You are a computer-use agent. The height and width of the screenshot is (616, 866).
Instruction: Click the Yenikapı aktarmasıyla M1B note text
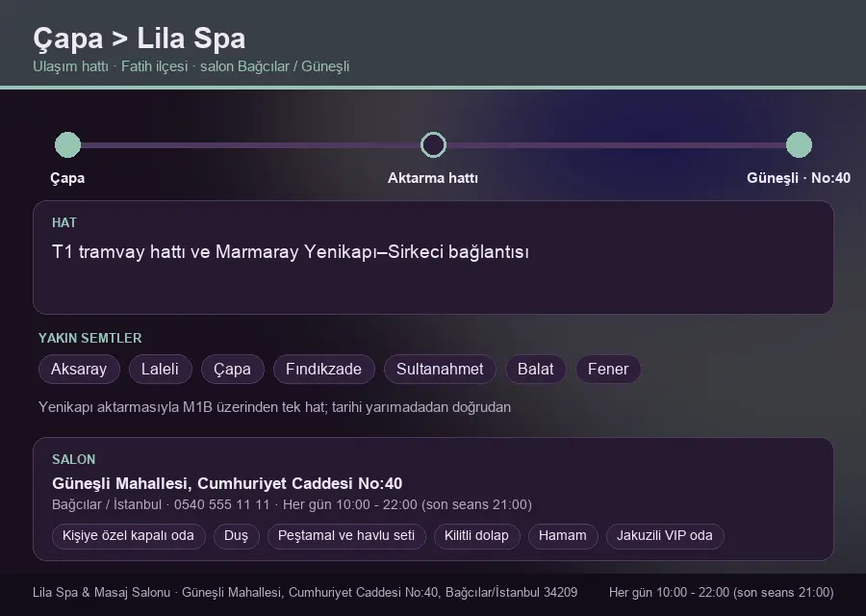[274, 407]
